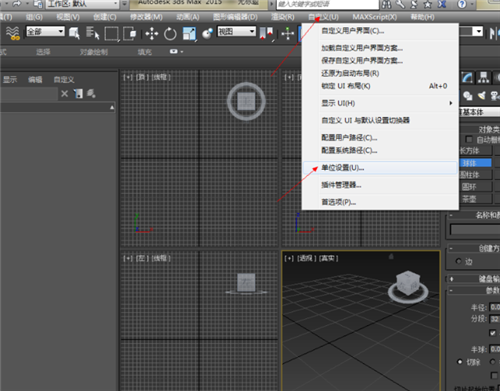Click the 圆环 (Torus) object button

pos(476,187)
